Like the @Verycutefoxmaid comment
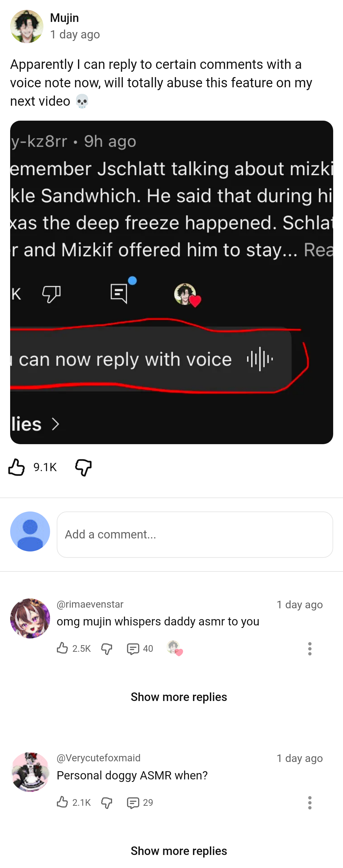This screenshot has width=343, height=868. pos(62,802)
